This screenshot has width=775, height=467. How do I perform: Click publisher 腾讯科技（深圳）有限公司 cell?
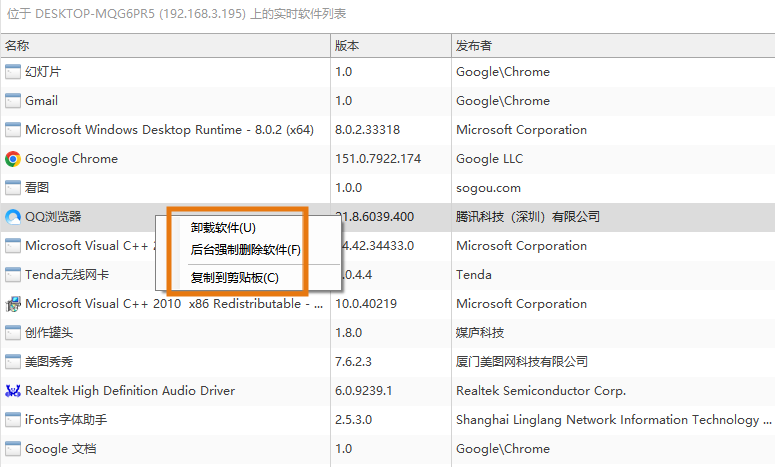pyautogui.click(x=528, y=217)
